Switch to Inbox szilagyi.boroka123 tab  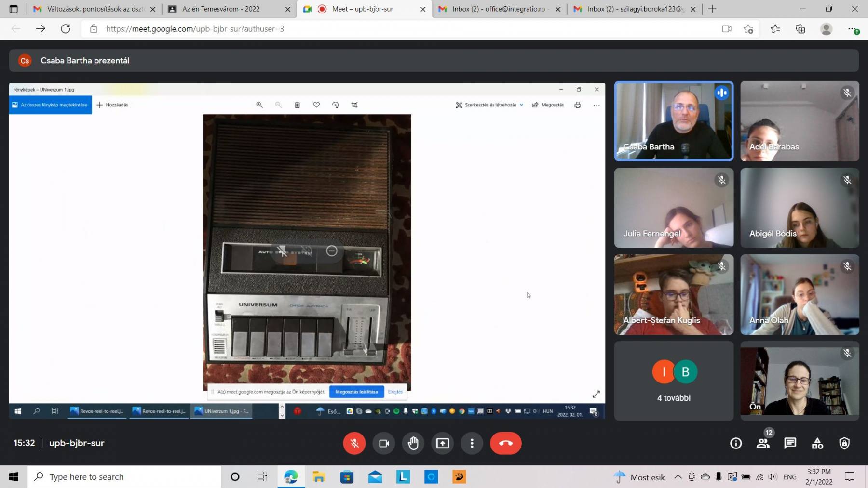coord(635,9)
